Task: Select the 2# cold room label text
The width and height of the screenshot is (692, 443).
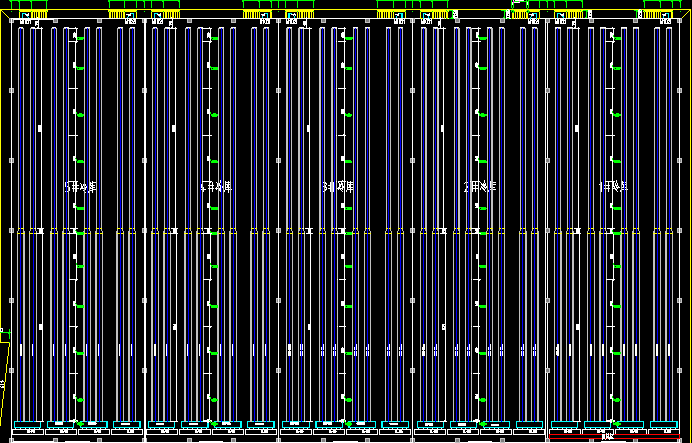Action: point(480,187)
